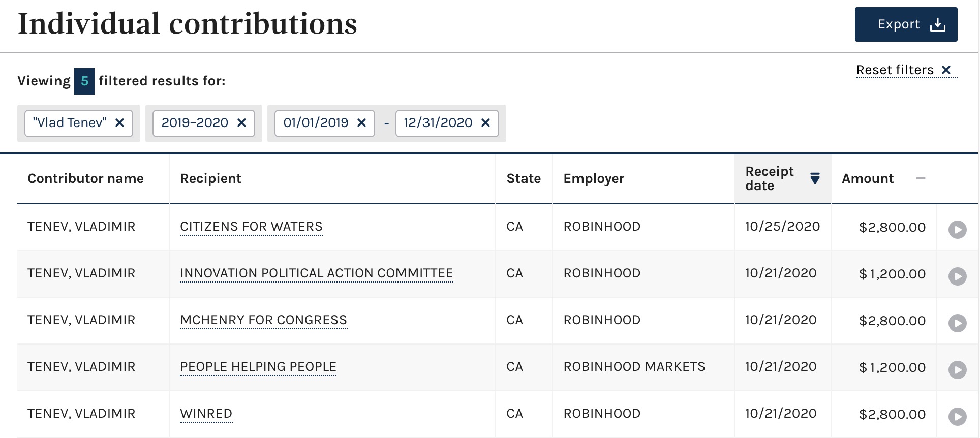Clear the 12/31/2020 end date filter
Image resolution: width=980 pixels, height=438 pixels.
(486, 123)
